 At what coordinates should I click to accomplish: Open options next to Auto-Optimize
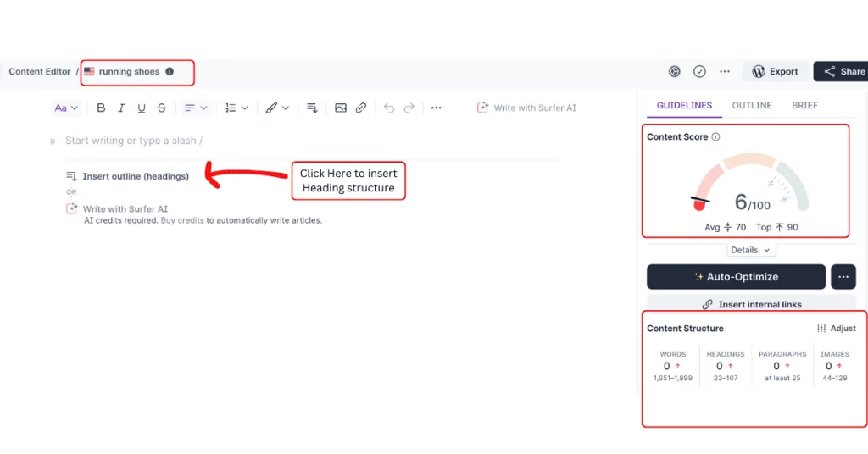pos(843,276)
